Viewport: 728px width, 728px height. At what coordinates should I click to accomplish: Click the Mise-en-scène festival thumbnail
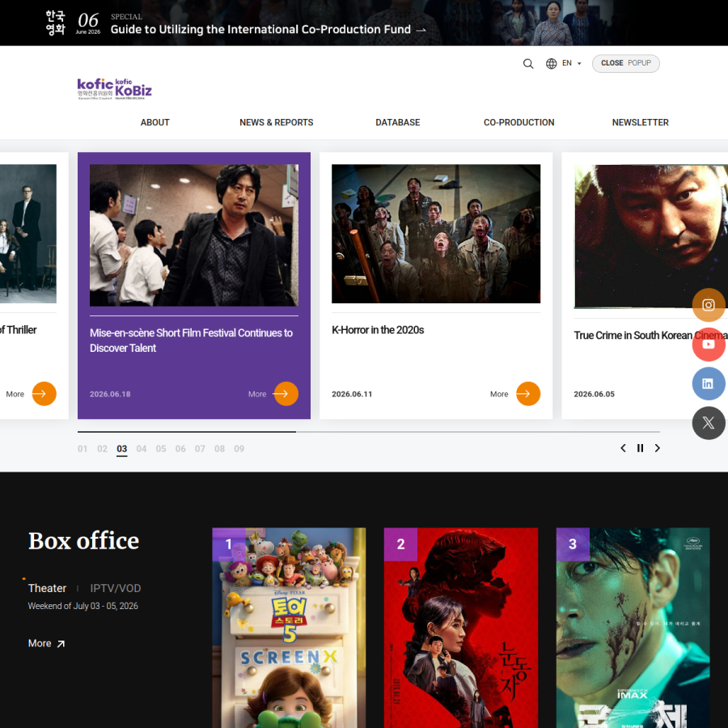click(194, 235)
